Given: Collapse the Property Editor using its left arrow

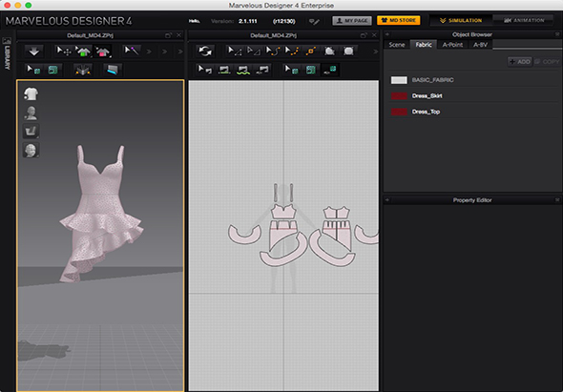Looking at the screenshot, I should (387, 200).
